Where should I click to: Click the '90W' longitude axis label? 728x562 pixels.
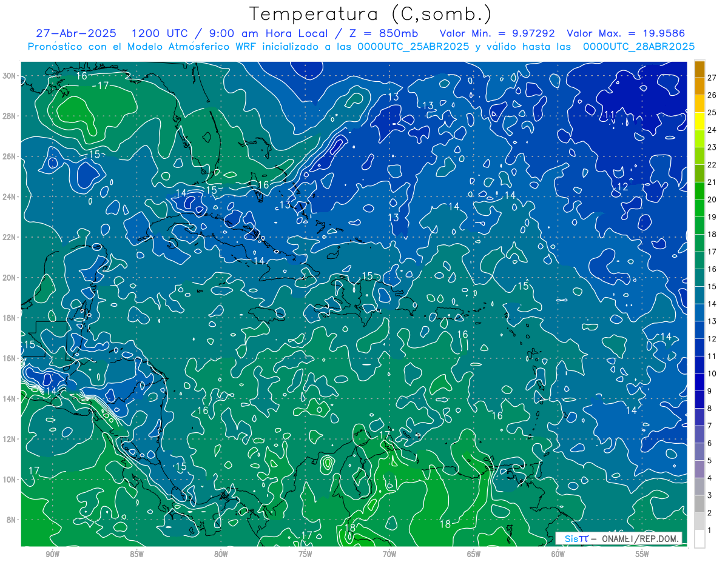coord(53,554)
